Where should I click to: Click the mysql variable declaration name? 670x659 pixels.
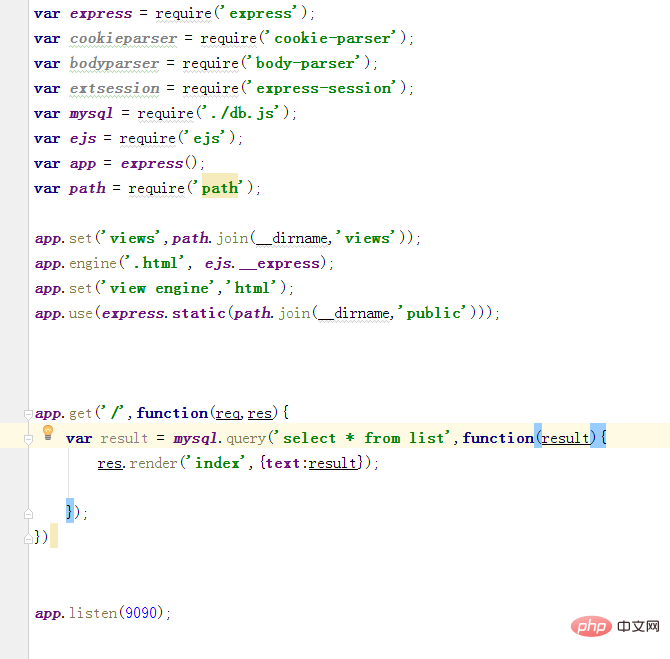coord(91,113)
